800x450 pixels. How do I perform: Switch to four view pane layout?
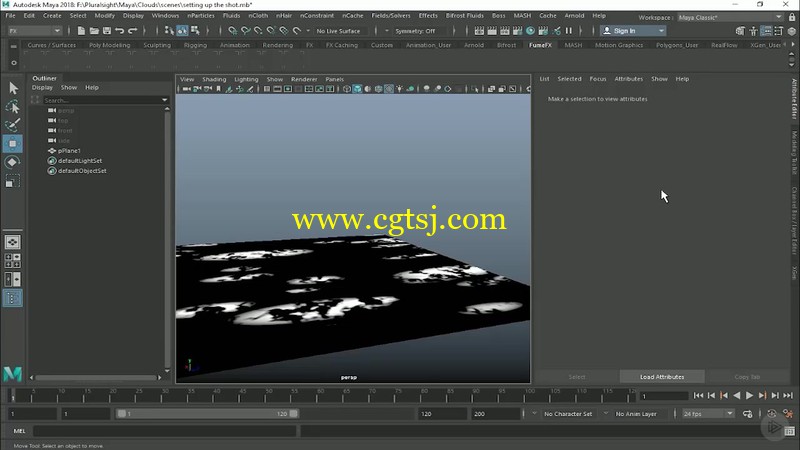click(13, 261)
